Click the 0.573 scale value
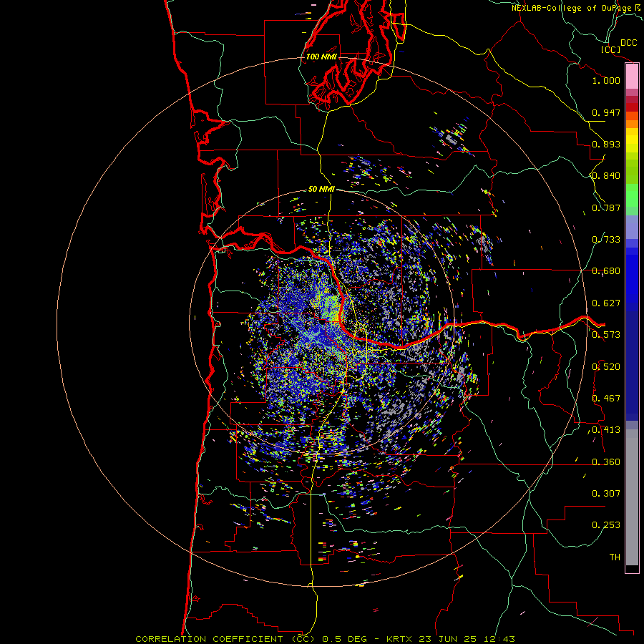644x644 pixels. point(606,335)
